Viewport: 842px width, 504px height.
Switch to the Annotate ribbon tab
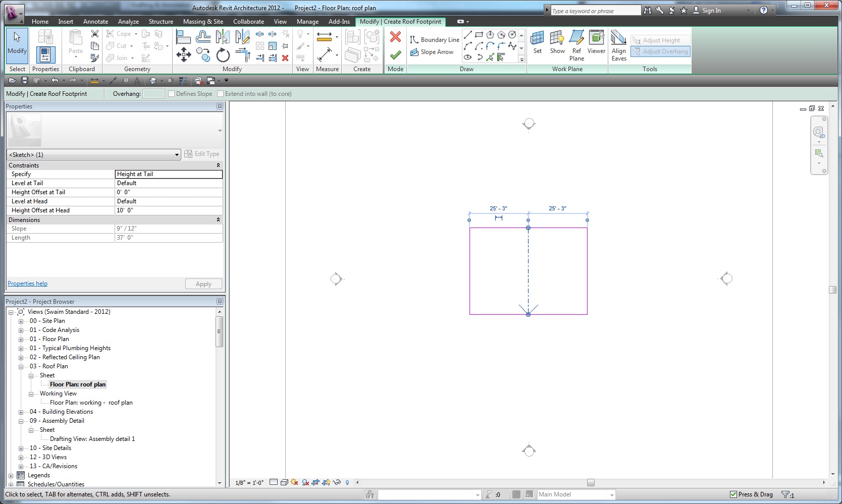(x=95, y=22)
